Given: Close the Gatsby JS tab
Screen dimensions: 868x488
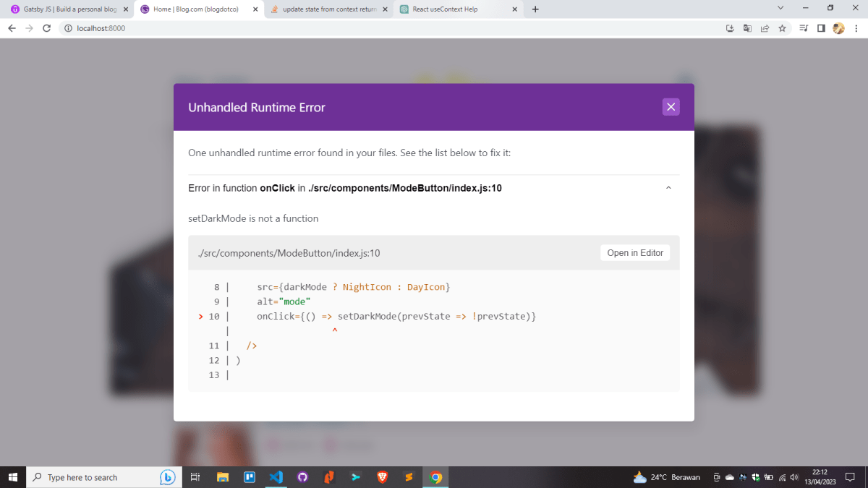Looking at the screenshot, I should pos(125,9).
